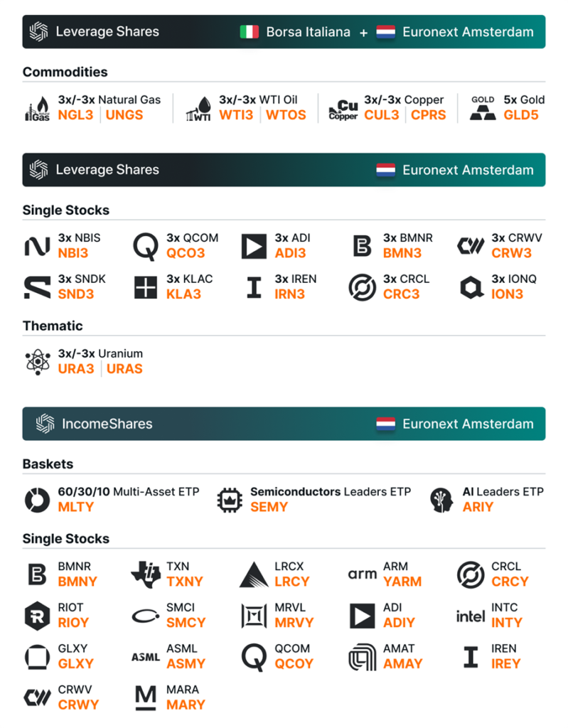Open the NGL3 ticker link
Screen dimensions: 568x728
(75, 115)
